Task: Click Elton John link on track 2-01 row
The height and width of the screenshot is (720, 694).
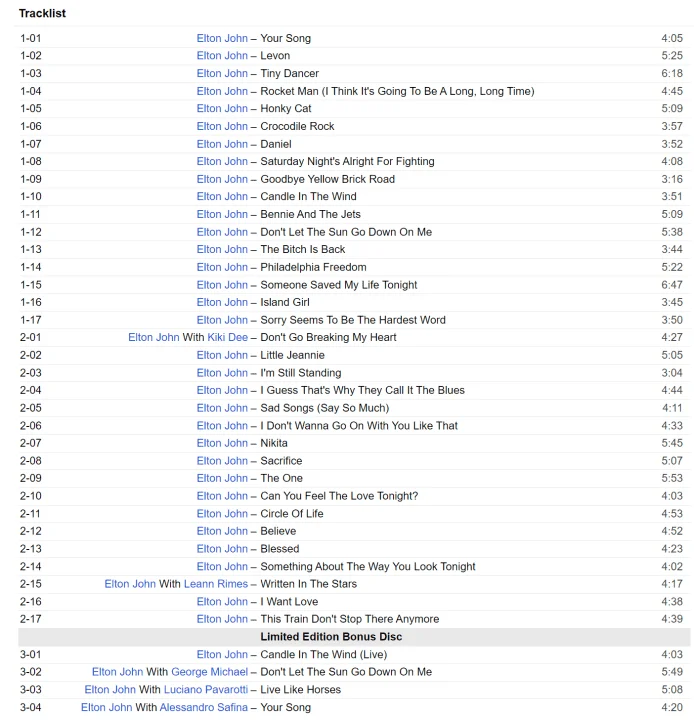Action: pos(153,337)
